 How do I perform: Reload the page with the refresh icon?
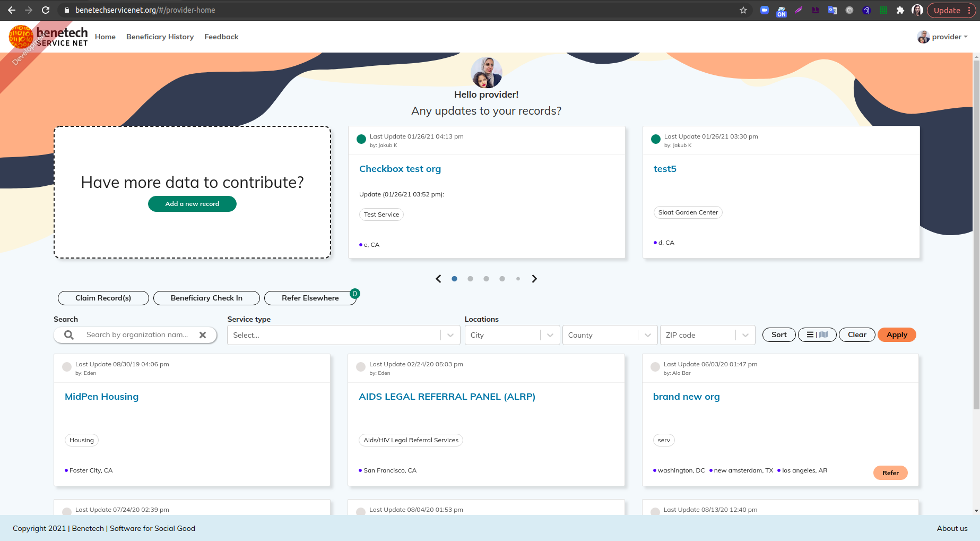point(45,10)
